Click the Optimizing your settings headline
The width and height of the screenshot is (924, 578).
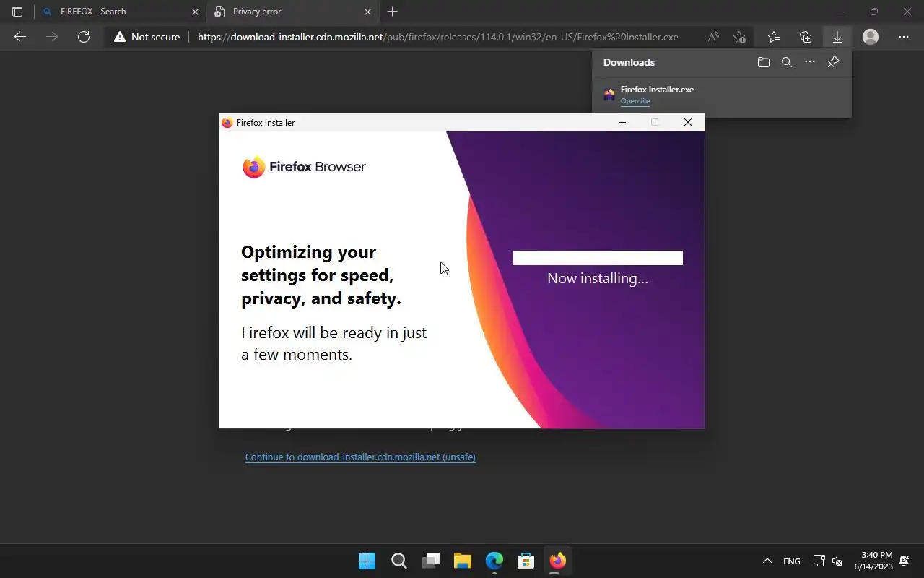pyautogui.click(x=321, y=275)
